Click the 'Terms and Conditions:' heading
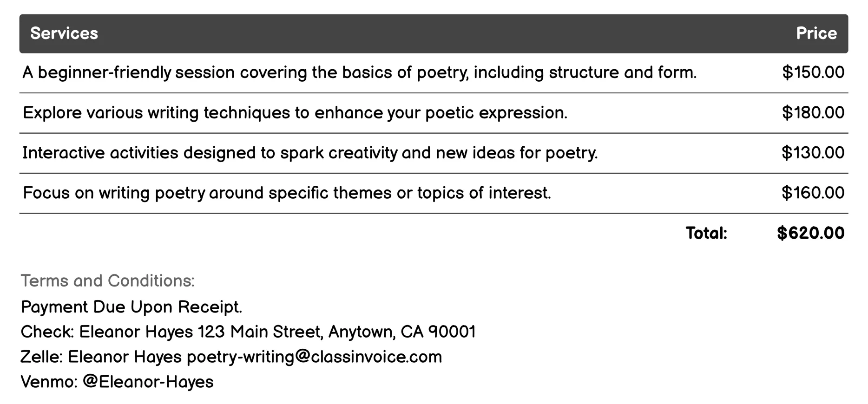 point(107,281)
